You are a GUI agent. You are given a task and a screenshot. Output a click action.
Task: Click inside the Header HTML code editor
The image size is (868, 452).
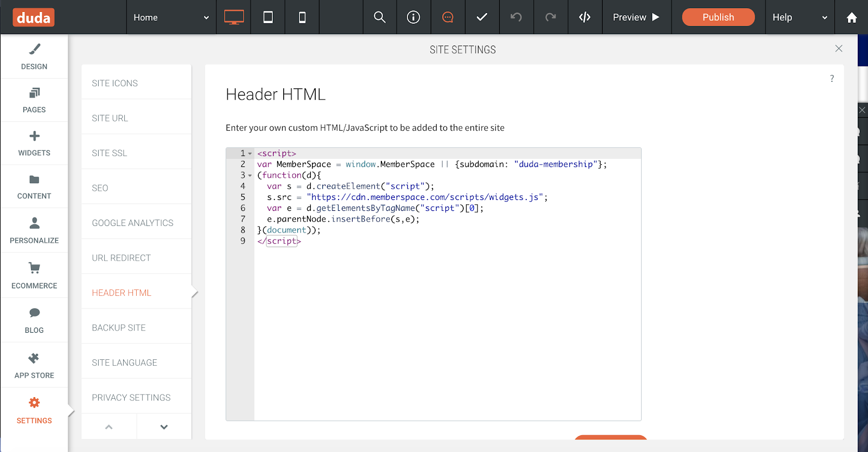point(433,284)
